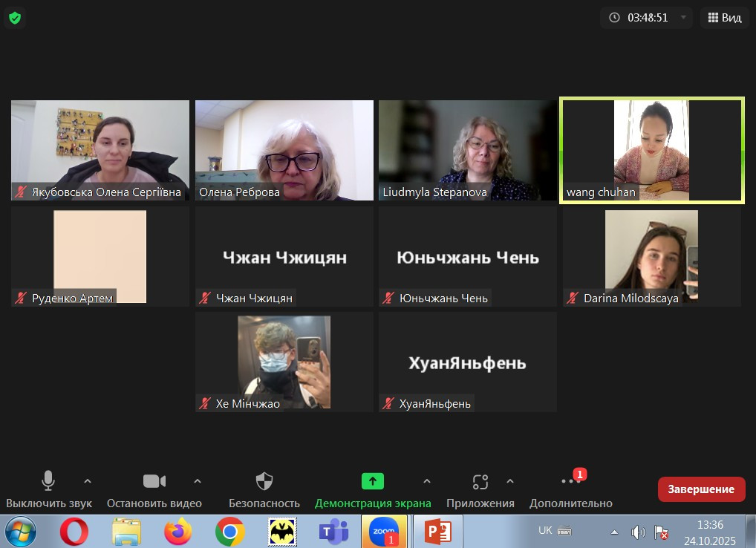Open Дополнительно more options menu
Screen dimensions: 756x548
pyautogui.click(x=571, y=489)
